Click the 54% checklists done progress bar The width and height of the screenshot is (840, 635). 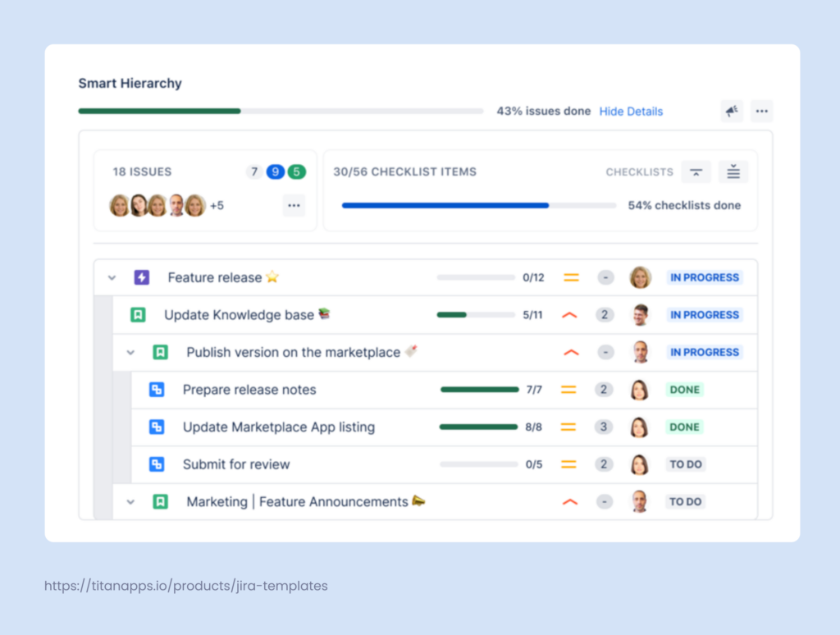pos(478,205)
